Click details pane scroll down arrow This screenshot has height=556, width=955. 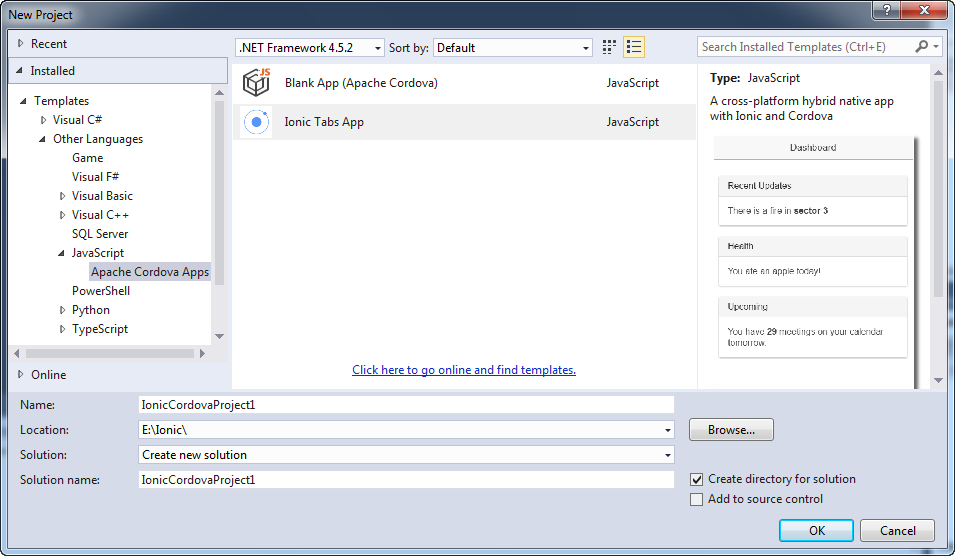coord(939,380)
